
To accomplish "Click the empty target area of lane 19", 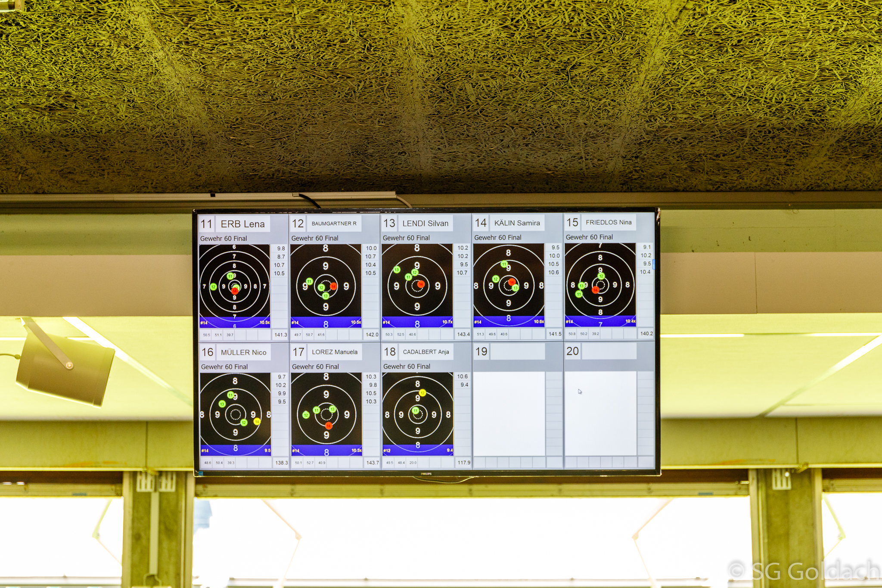I will pos(509,414).
